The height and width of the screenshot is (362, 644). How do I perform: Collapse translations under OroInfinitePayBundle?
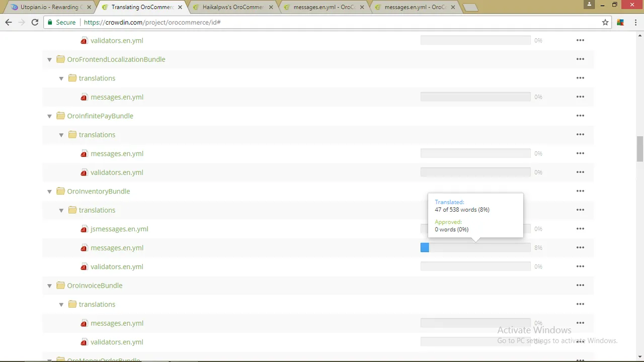[61, 135]
